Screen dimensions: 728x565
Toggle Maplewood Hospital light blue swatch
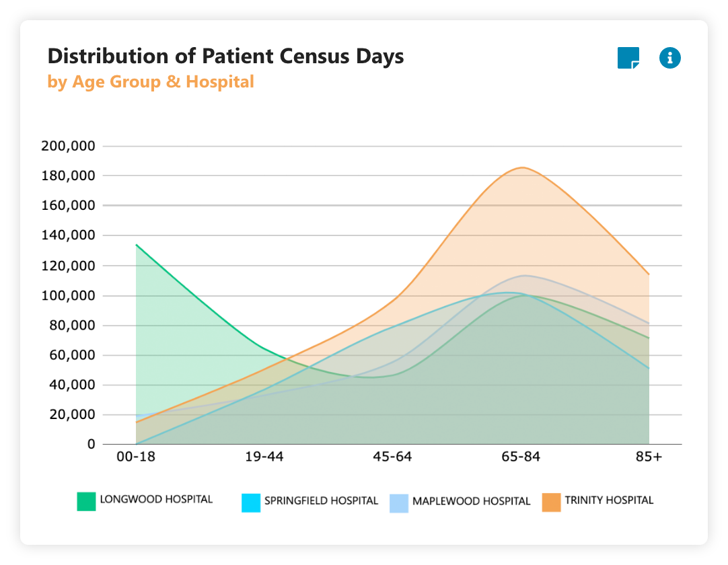[399, 503]
